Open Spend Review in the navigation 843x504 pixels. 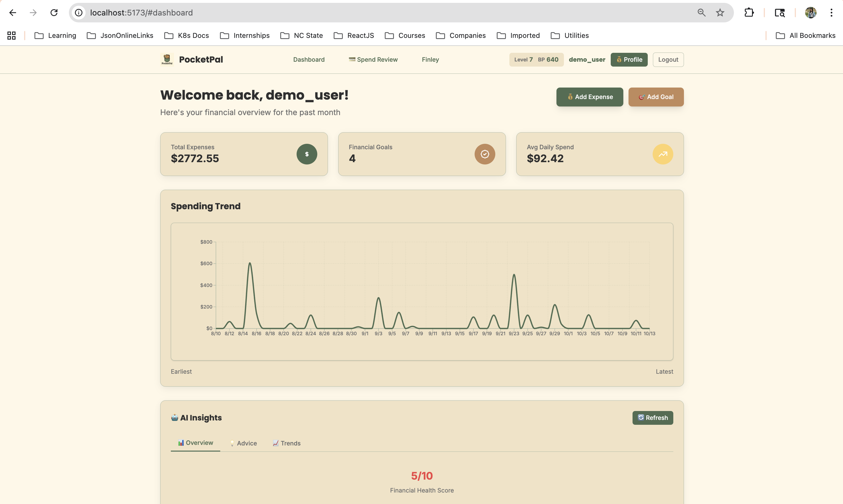pyautogui.click(x=373, y=59)
